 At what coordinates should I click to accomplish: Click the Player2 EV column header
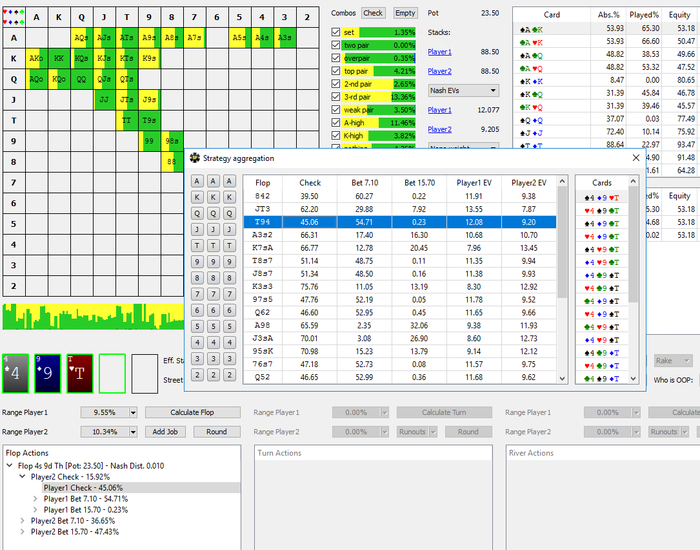529,183
